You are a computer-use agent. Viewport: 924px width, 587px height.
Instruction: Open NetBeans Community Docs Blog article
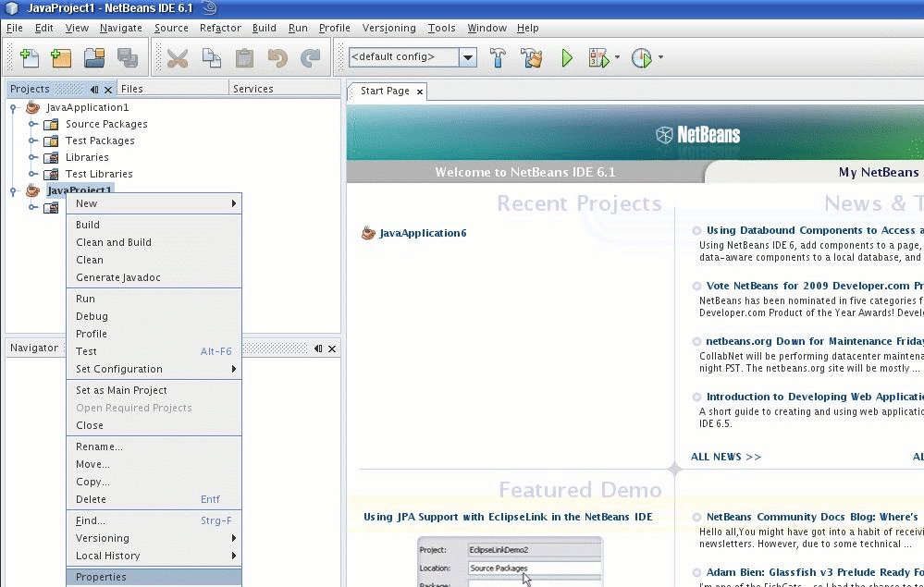point(812,517)
